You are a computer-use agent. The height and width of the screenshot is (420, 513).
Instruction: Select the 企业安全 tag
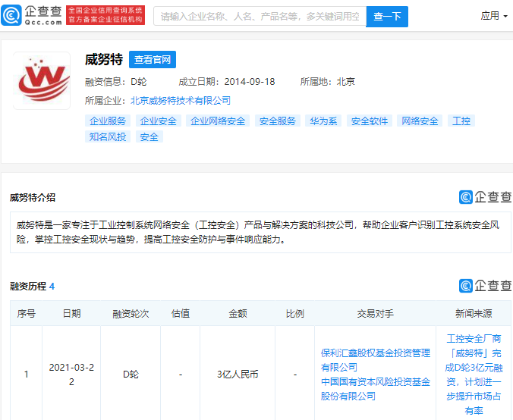point(159,121)
